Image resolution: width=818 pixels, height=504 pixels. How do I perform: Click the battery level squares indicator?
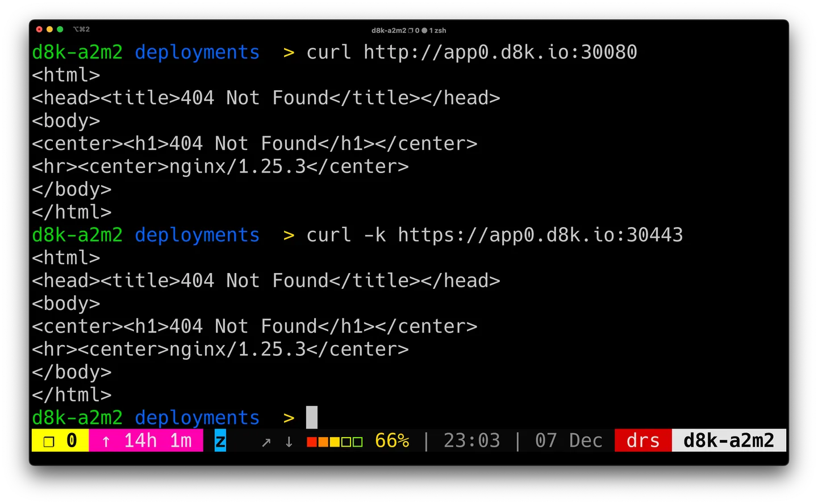(x=335, y=442)
